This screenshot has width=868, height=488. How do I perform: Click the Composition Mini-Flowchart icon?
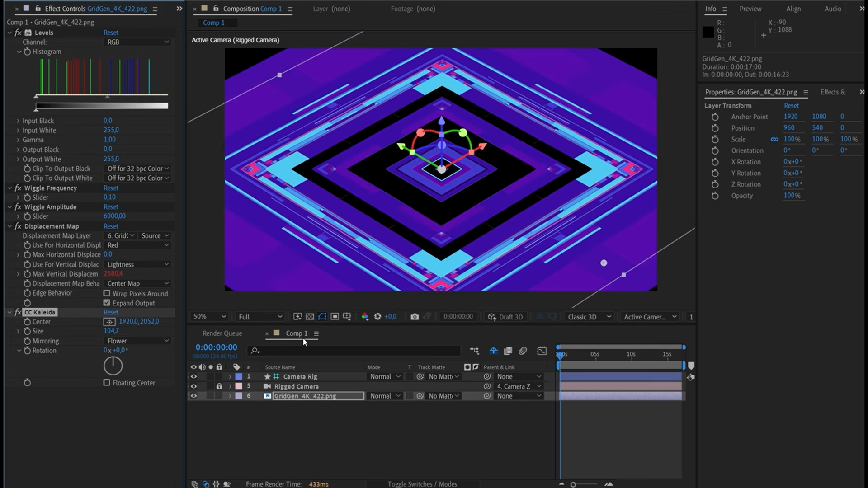click(x=474, y=351)
